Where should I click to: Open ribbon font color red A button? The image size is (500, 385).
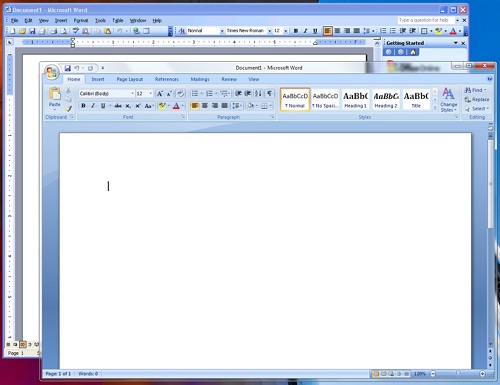[176, 106]
